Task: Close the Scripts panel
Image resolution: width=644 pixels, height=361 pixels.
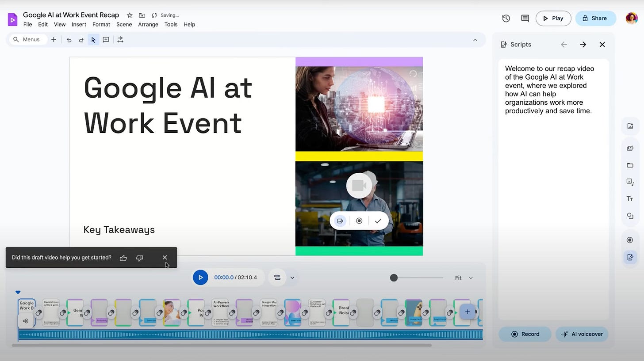Action: pyautogui.click(x=602, y=45)
